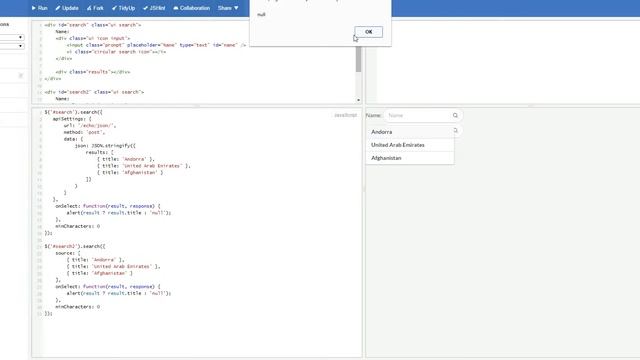Run JSHint on the code
The image size is (640, 360).
[154, 8]
